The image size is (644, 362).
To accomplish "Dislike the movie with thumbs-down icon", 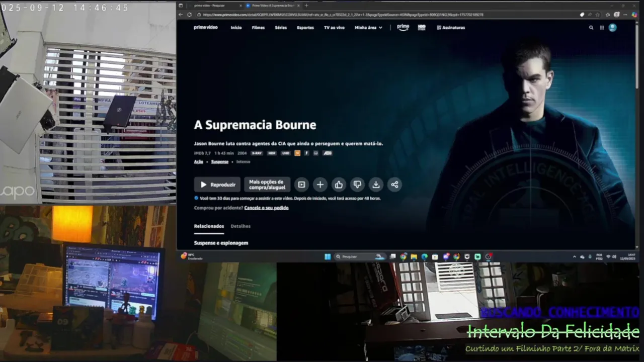I will 357,185.
